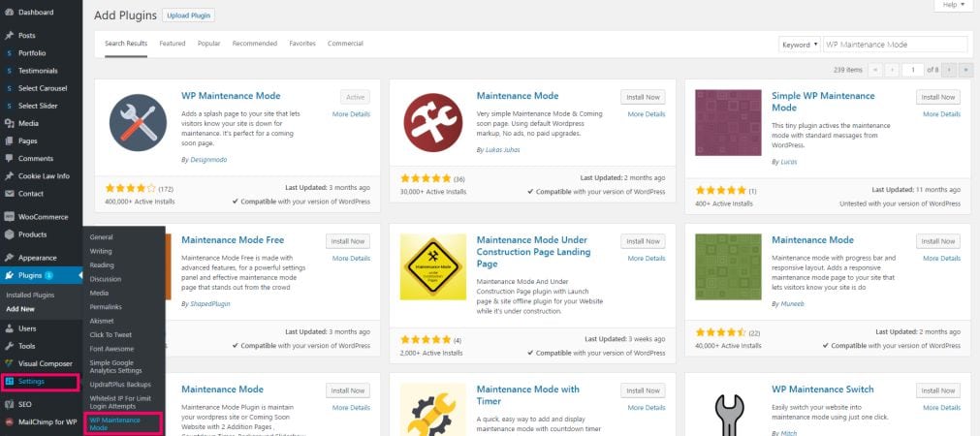Click the green Maintenance Mode thumbnail by Muneeb
980x436 pixels.
click(x=728, y=266)
